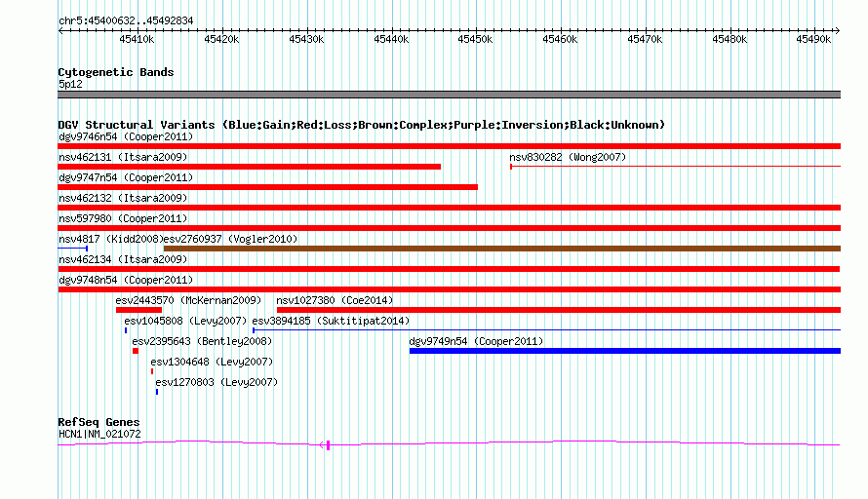Click the dgv9746n54 (Cooper2011) label
This screenshot has width=868, height=499.
pos(126,136)
